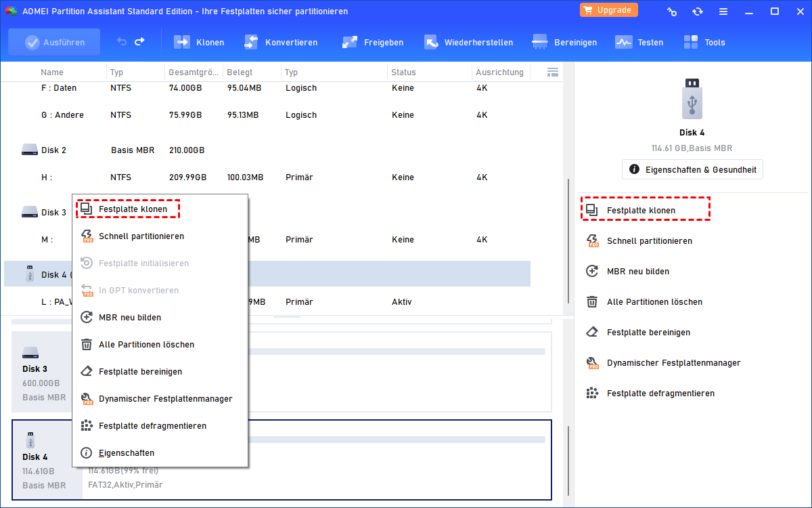The width and height of the screenshot is (812, 508).
Task: Open the Testen toolbar menu
Action: 639,42
